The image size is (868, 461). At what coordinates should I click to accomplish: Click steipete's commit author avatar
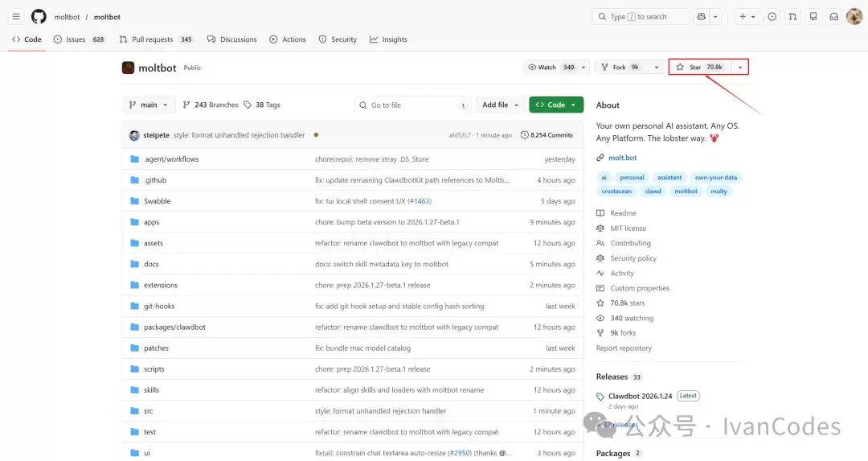(134, 135)
